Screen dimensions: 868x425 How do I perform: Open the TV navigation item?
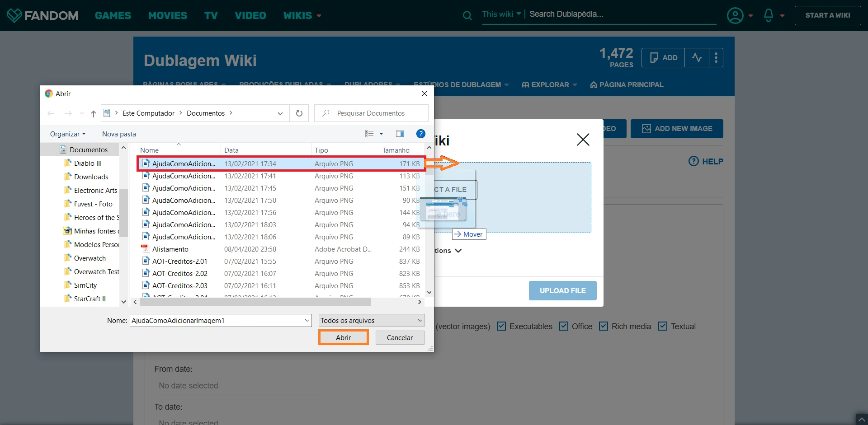[211, 16]
